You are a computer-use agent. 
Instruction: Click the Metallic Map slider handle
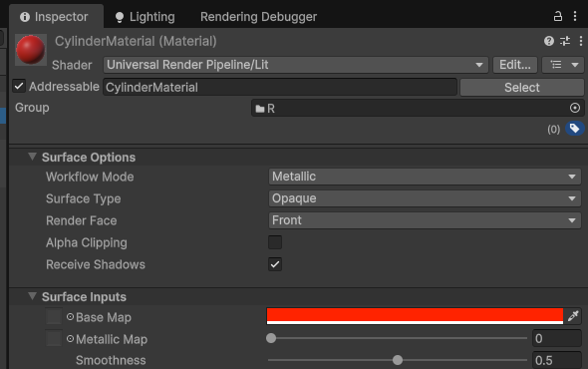271,338
